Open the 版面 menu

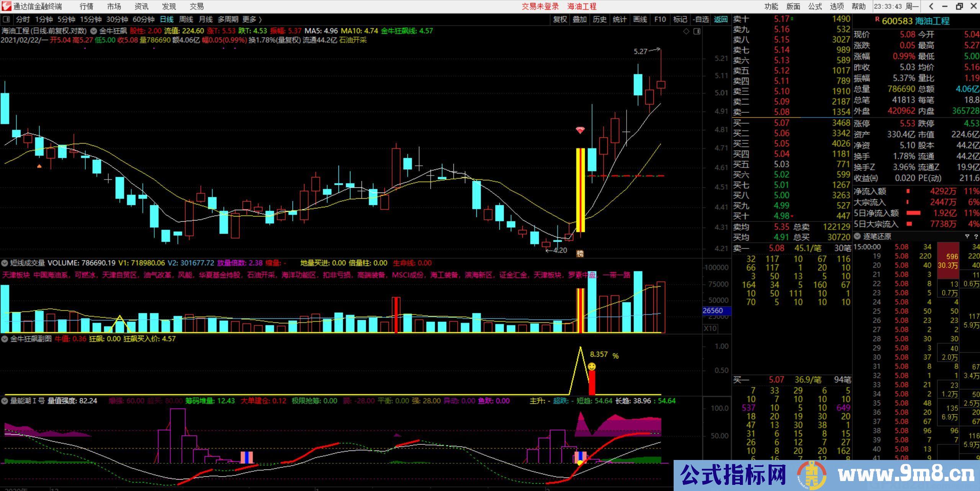pos(793,7)
